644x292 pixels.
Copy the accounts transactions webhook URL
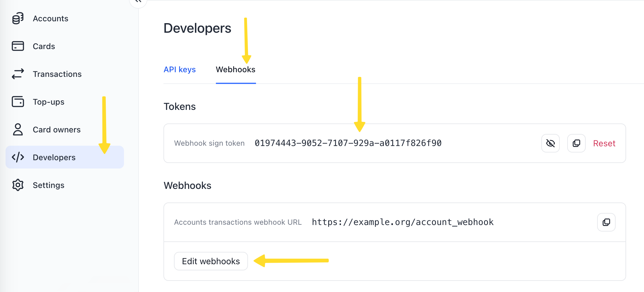[x=606, y=222]
